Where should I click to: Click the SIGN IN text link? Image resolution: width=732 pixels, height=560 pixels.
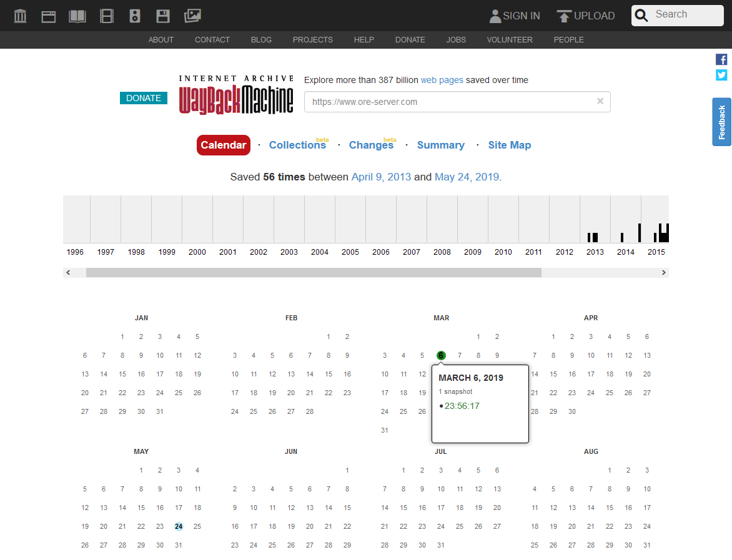click(x=522, y=16)
